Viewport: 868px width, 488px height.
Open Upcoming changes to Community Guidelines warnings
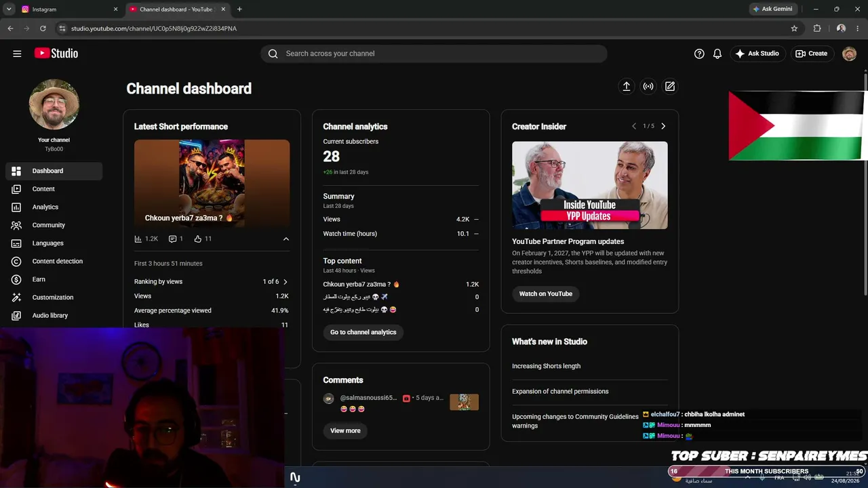point(575,421)
